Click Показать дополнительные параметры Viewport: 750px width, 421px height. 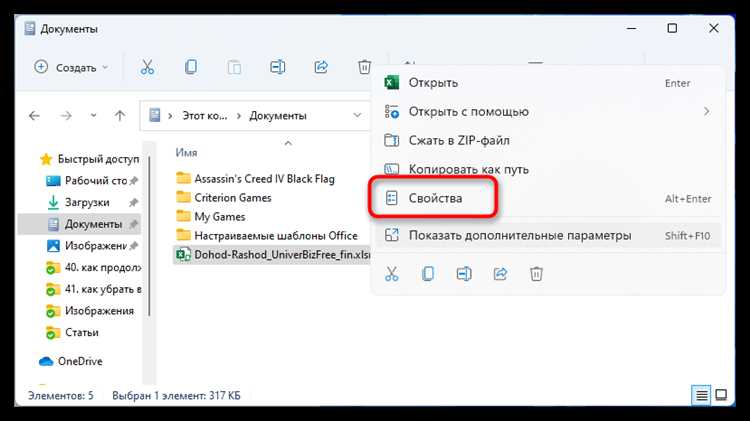coord(548,235)
